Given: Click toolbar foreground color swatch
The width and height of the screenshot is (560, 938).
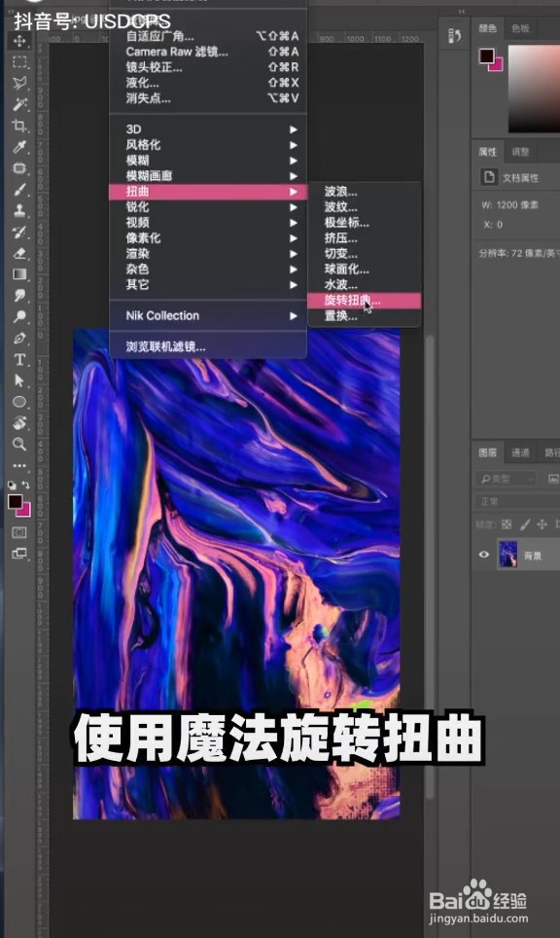Looking at the screenshot, I should tap(15, 501).
